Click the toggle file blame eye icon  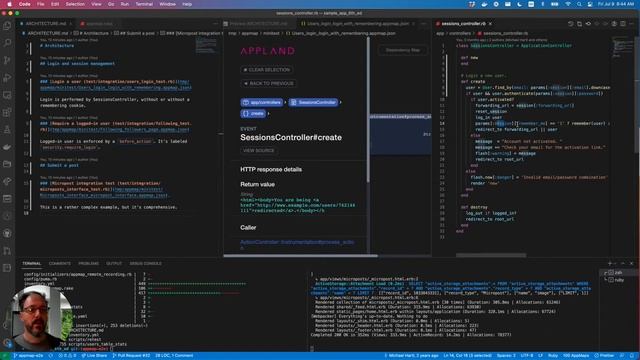588,24
